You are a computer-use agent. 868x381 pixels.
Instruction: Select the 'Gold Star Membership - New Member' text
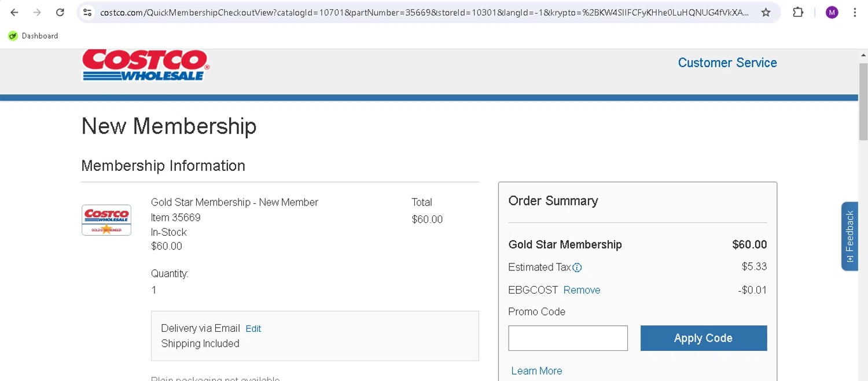(x=234, y=202)
